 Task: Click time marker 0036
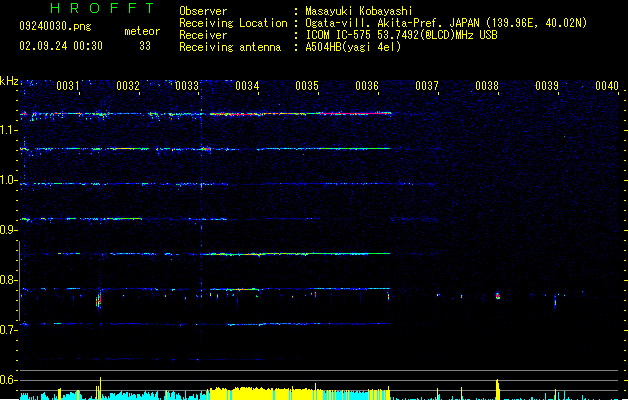pos(367,86)
